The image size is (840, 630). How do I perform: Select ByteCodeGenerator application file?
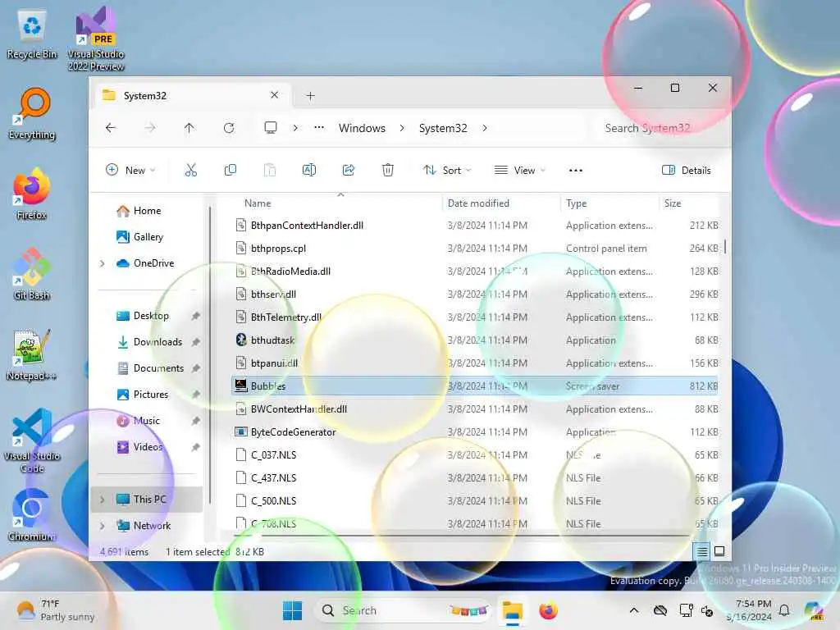[475, 431]
